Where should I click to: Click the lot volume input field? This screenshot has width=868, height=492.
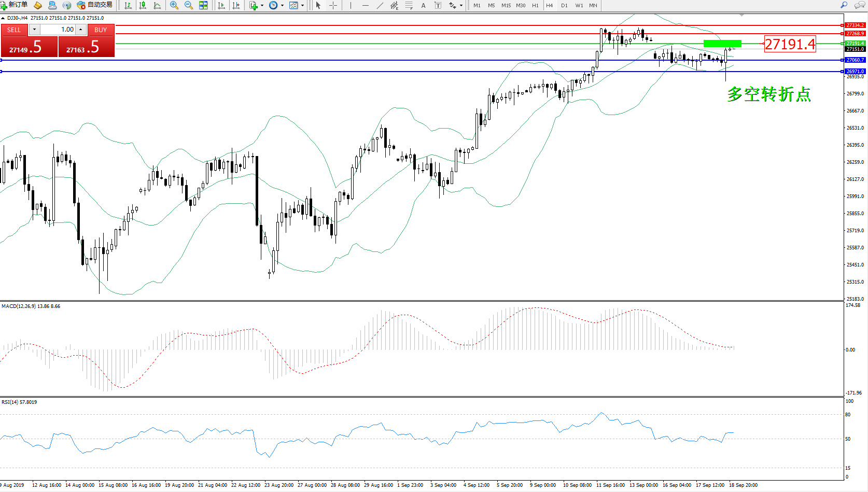tap(58, 30)
